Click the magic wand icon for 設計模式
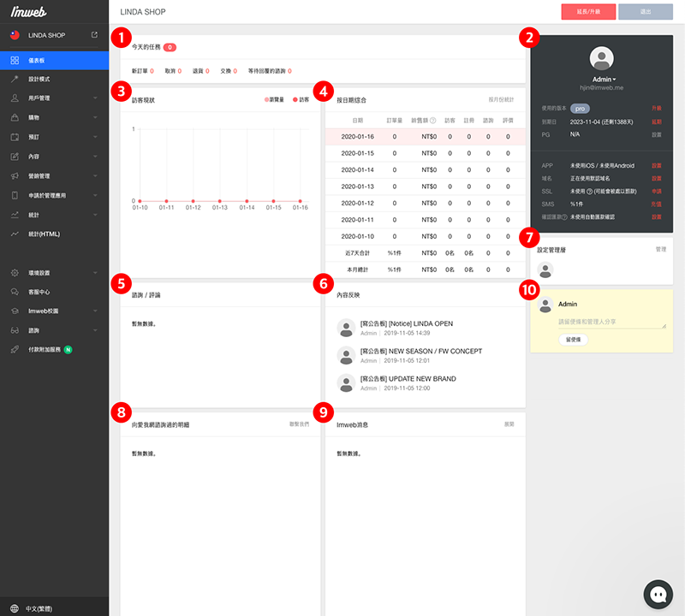The image size is (685, 616). (x=15, y=79)
